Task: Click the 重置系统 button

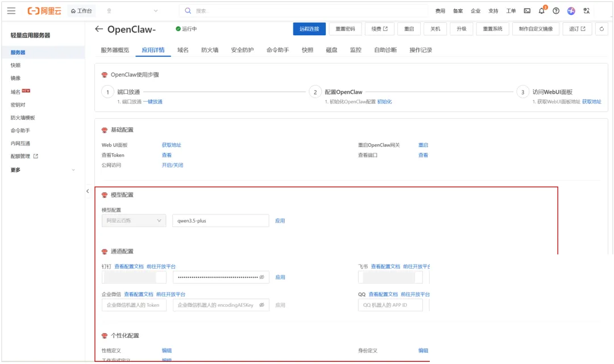Action: (492, 29)
